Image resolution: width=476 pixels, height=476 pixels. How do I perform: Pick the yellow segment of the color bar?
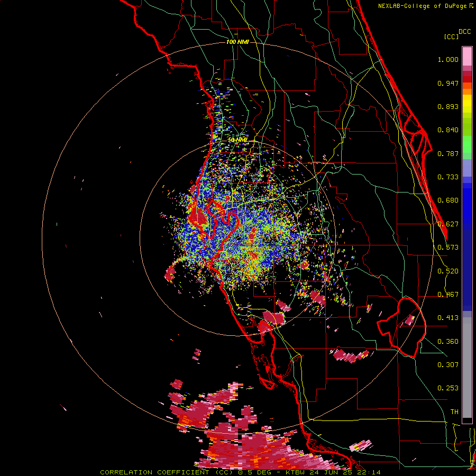click(467, 104)
